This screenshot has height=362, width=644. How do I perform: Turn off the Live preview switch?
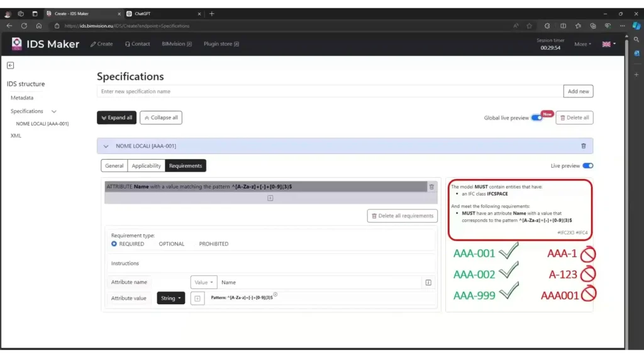[x=587, y=166]
